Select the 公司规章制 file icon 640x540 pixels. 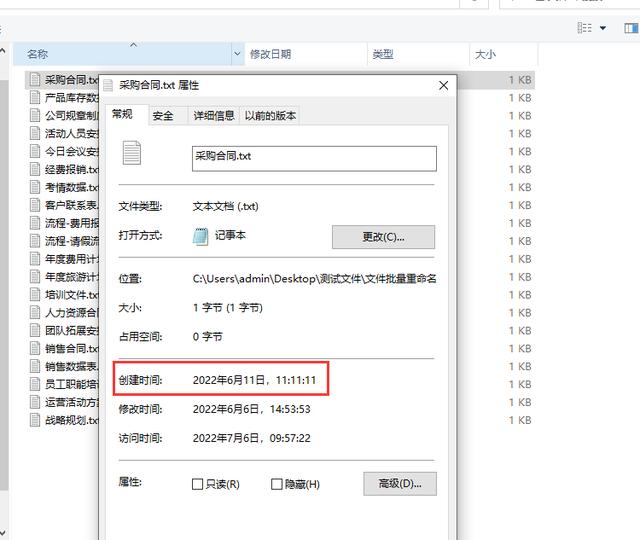pos(35,116)
